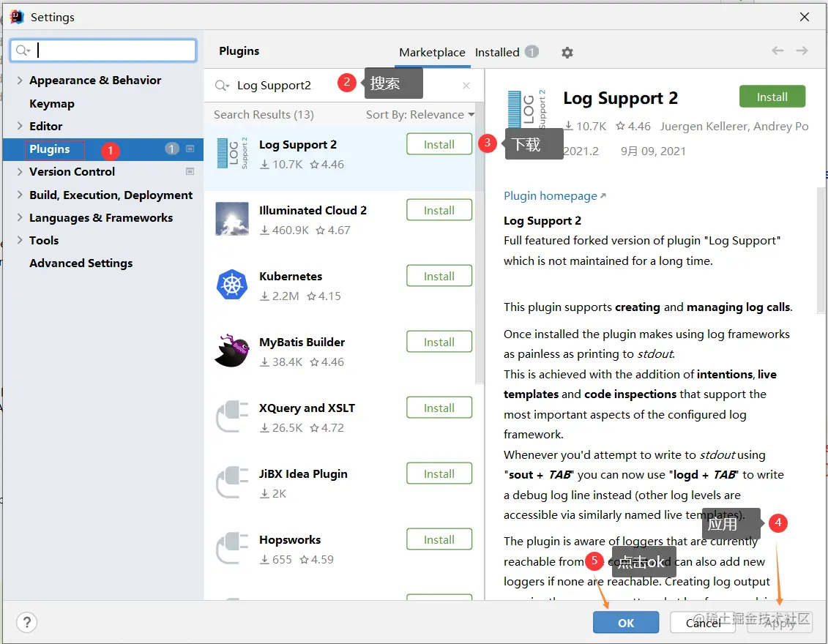Select Keymap in the settings tree
828x644 pixels.
click(x=52, y=103)
